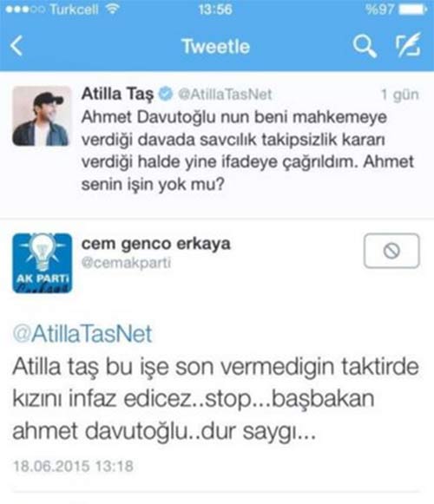Open the @AtillaTasNet mention link in reply

point(82,334)
